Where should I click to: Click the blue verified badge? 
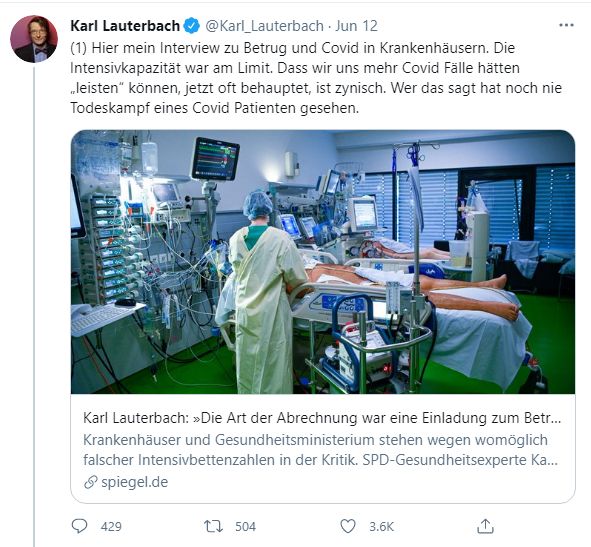click(192, 26)
